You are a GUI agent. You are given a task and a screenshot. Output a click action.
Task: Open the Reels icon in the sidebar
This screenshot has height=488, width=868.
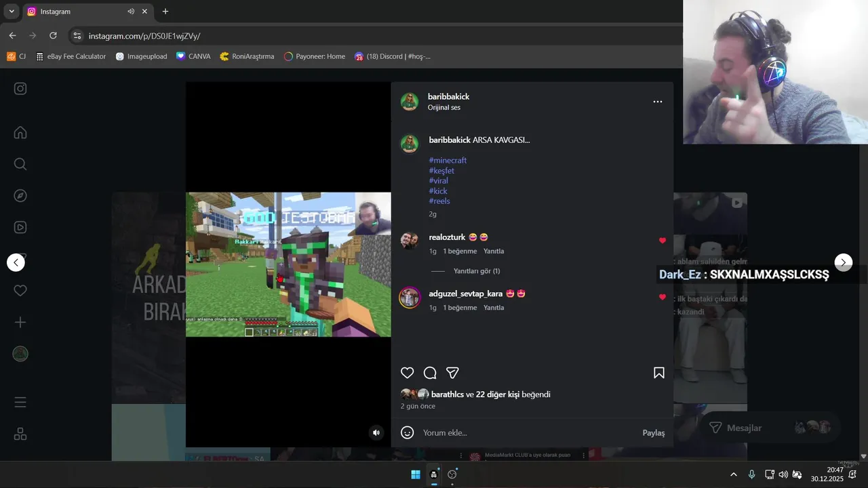[x=20, y=228]
